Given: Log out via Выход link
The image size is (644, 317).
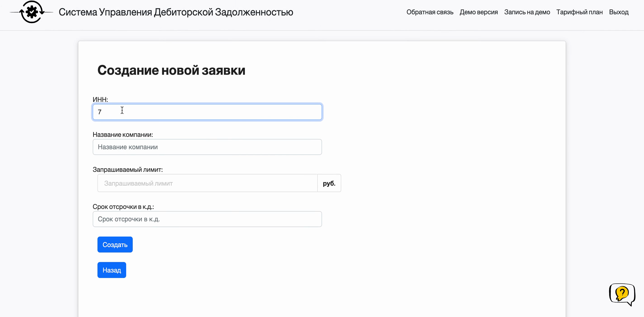Looking at the screenshot, I should pos(618,12).
